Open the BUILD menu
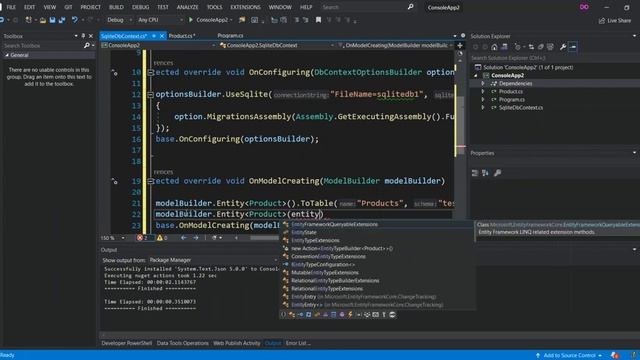The height and width of the screenshot is (360, 640). click(x=116, y=7)
